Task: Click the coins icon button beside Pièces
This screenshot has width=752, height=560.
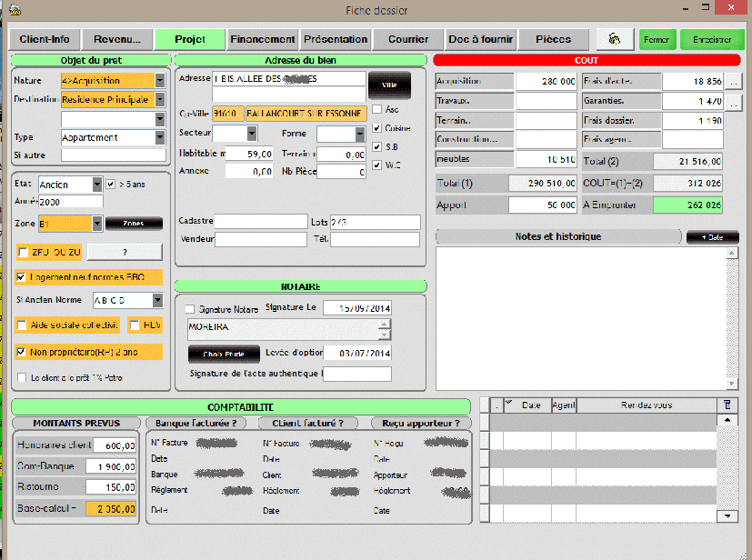Action: [x=616, y=39]
